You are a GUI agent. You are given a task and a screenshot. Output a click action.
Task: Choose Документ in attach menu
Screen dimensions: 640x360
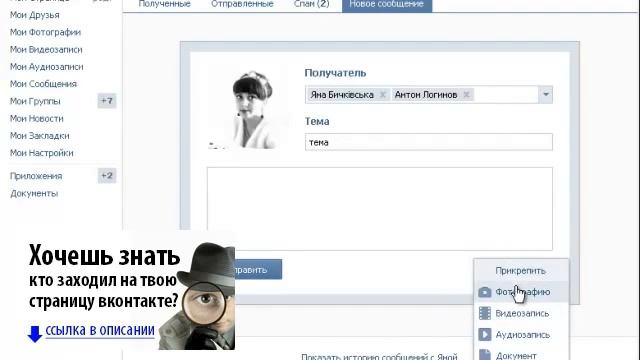tap(521, 354)
